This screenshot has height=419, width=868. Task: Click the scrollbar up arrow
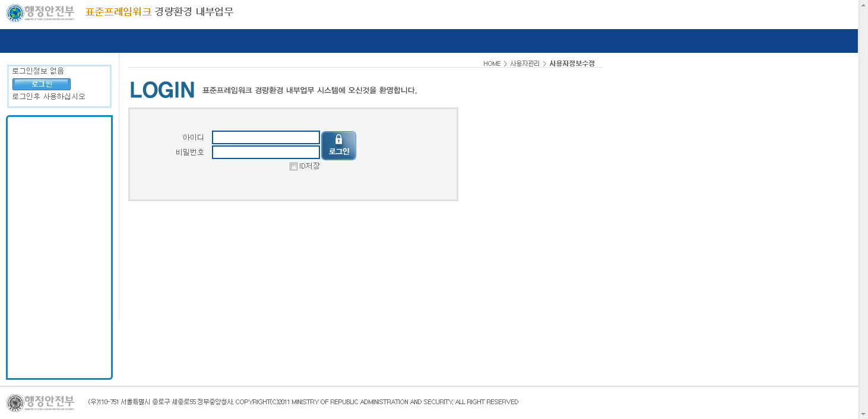(x=863, y=5)
